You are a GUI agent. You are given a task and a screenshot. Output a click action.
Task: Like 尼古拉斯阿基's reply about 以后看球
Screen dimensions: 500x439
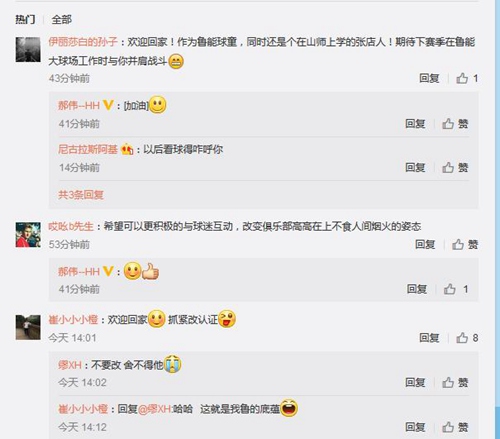coord(455,167)
